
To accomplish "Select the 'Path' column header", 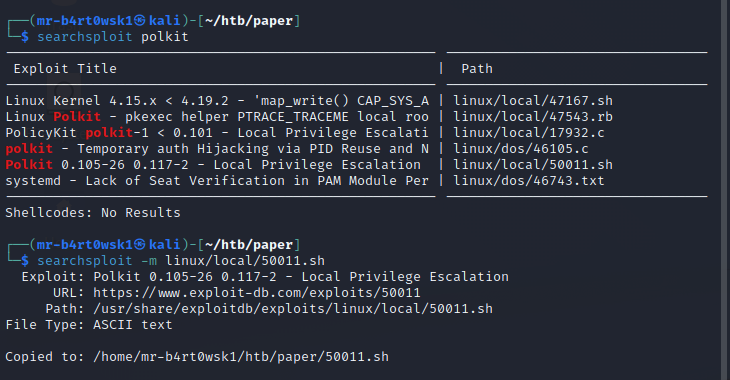I will click(477, 69).
